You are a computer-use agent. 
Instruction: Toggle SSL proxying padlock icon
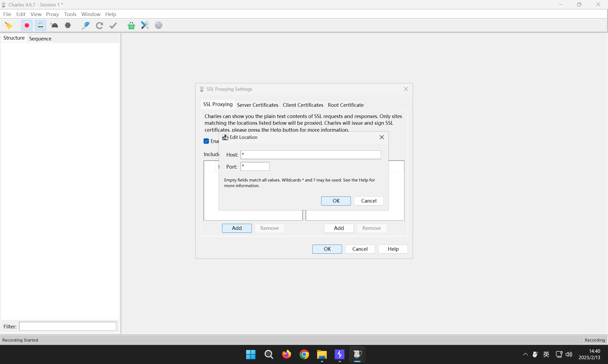tap(40, 25)
